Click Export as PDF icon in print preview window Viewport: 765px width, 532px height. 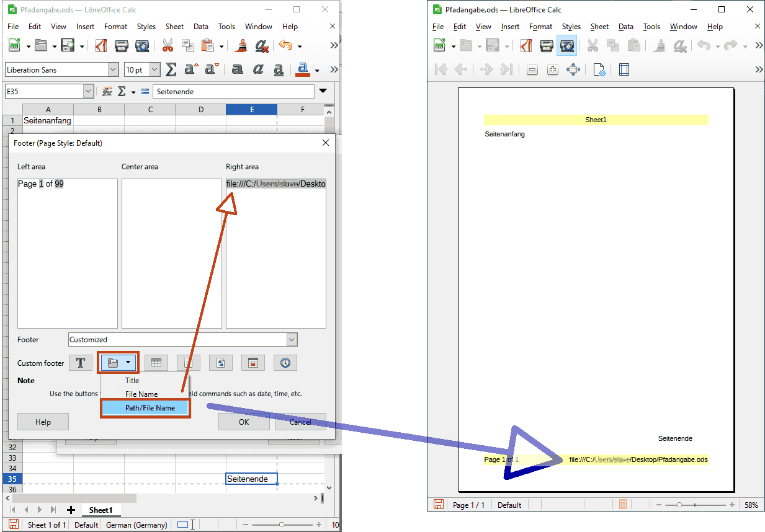coord(526,45)
